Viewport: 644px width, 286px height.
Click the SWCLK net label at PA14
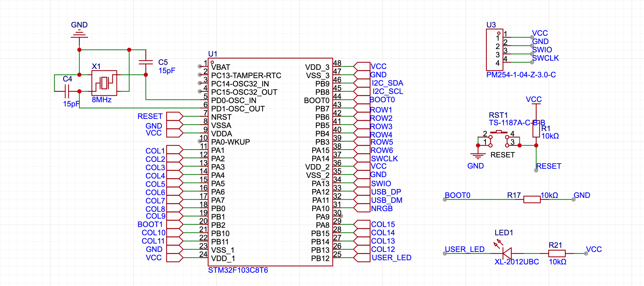click(384, 159)
